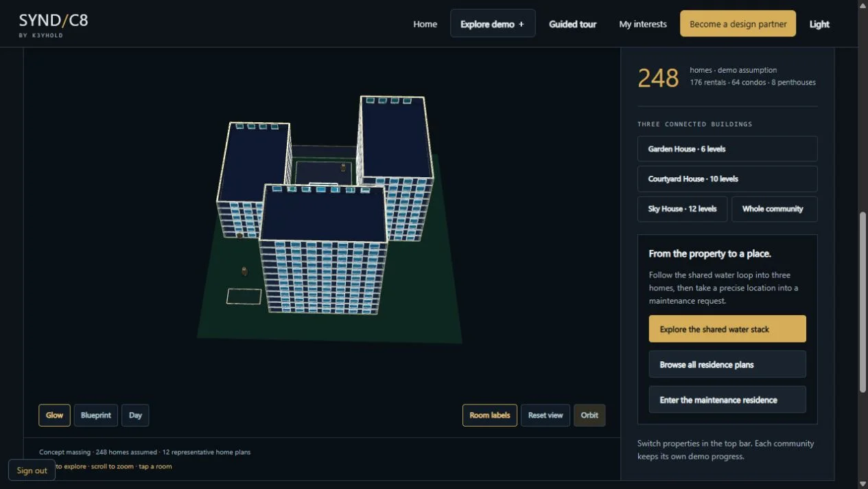868x489 pixels.
Task: Enable Glow render mode
Action: pyautogui.click(x=54, y=415)
